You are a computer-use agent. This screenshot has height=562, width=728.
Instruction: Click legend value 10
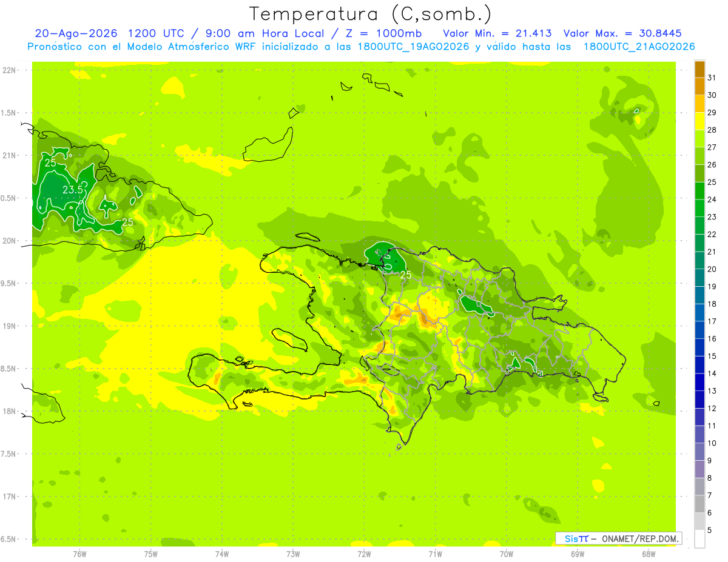point(712,443)
